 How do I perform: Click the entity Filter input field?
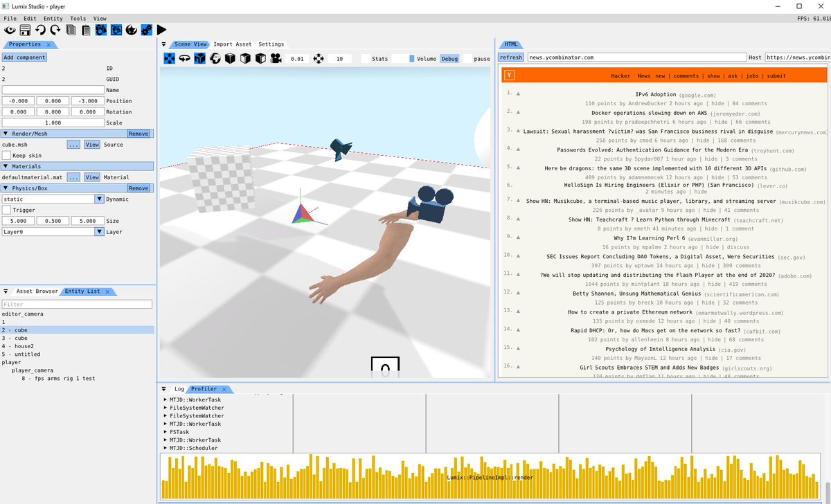[x=77, y=304]
